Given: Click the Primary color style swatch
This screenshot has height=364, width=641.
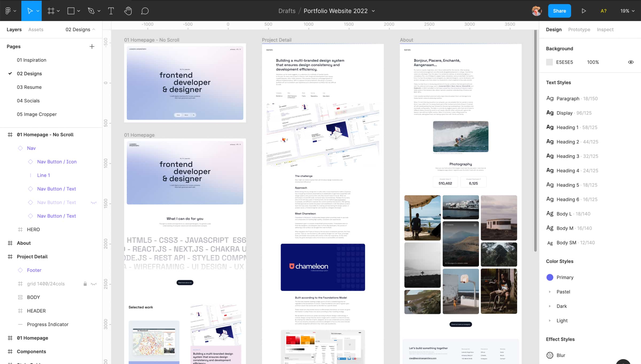Looking at the screenshot, I should [550, 277].
